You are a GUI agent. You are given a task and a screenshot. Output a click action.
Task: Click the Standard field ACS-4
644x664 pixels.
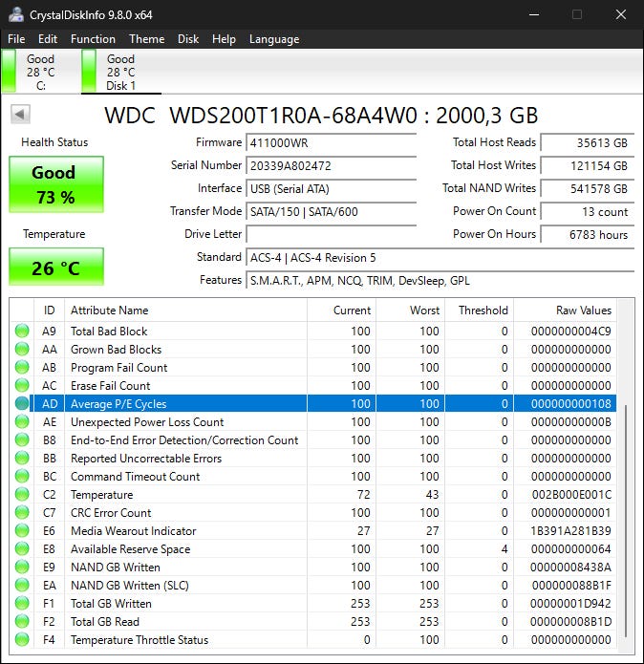pos(440,257)
